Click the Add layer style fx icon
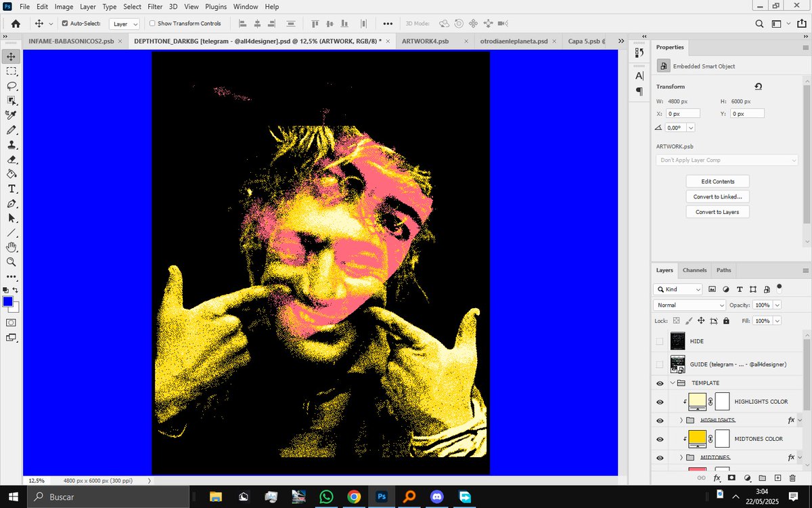The height and width of the screenshot is (508, 812). 717,478
